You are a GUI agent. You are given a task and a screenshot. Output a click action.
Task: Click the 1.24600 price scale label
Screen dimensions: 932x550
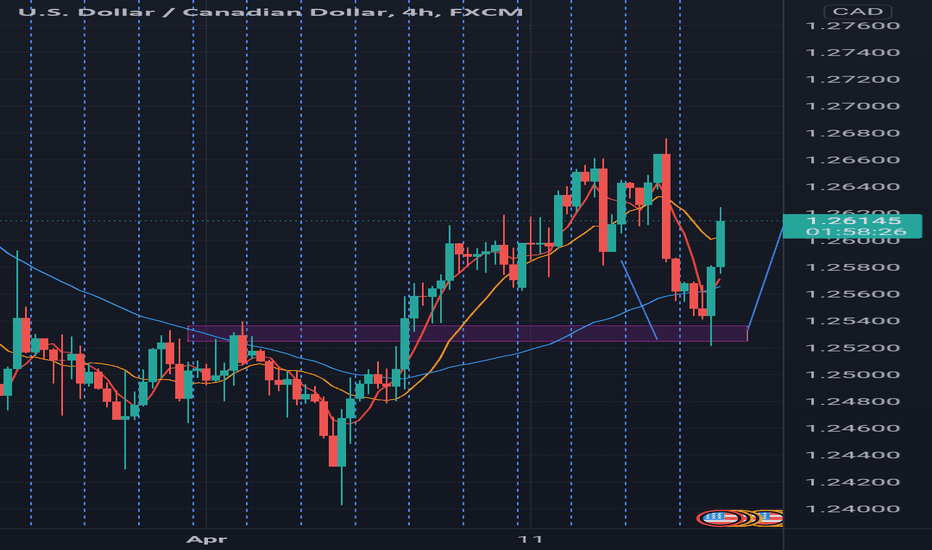tap(852, 428)
